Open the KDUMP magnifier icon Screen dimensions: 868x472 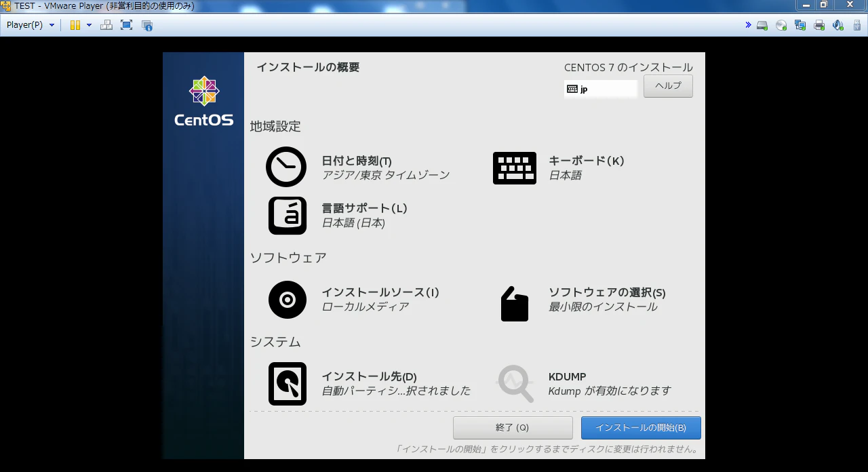515,384
